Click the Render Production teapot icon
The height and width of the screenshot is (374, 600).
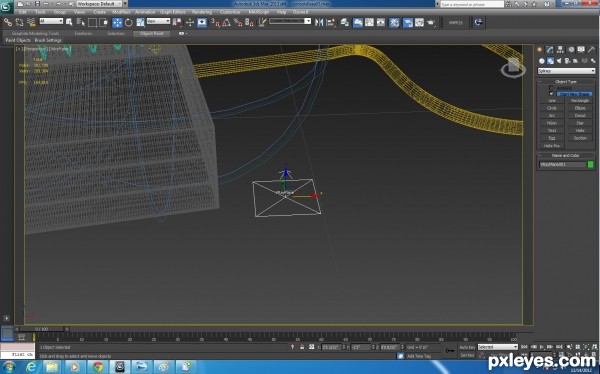pyautogui.click(x=431, y=23)
